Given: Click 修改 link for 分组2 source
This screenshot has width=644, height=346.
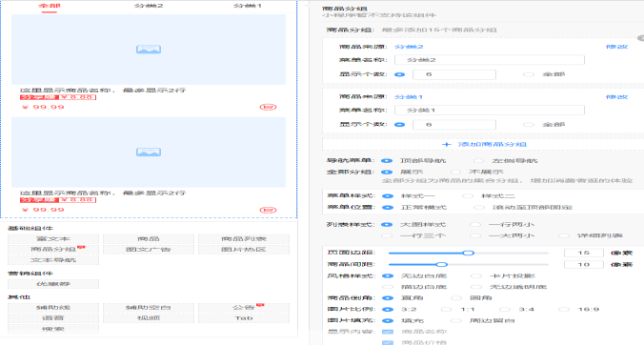Looking at the screenshot, I should pyautogui.click(x=617, y=47).
